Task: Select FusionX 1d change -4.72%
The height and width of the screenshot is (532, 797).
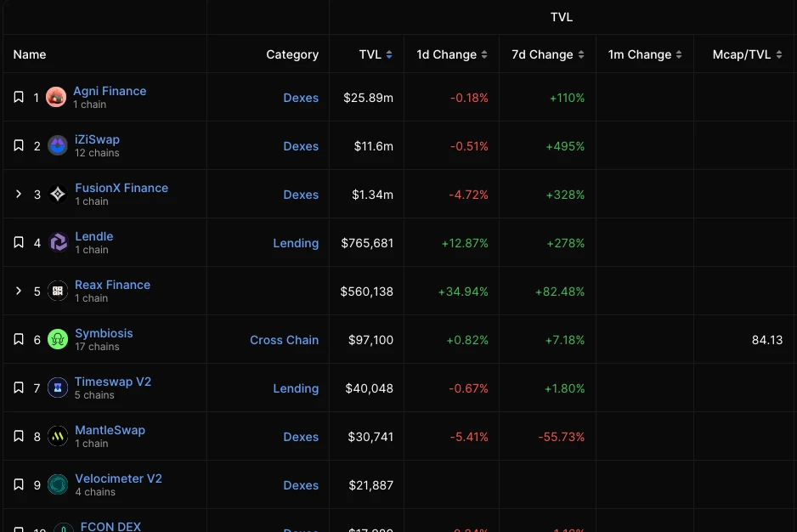Action: tap(469, 195)
